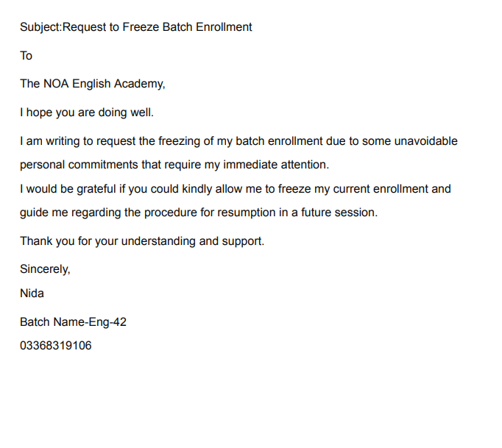The width and height of the screenshot is (502, 448).
Task: Click the word "guide" starting the line
Action: tap(35, 213)
